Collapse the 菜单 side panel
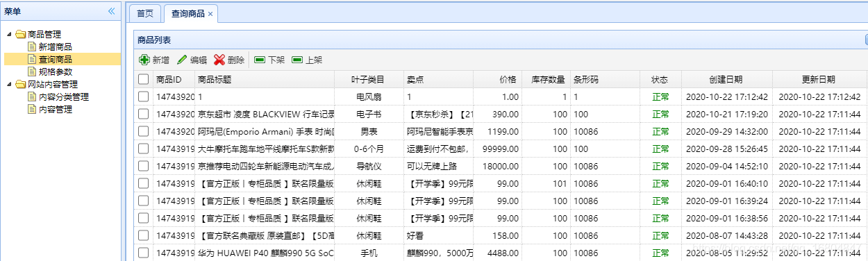 pyautogui.click(x=112, y=10)
